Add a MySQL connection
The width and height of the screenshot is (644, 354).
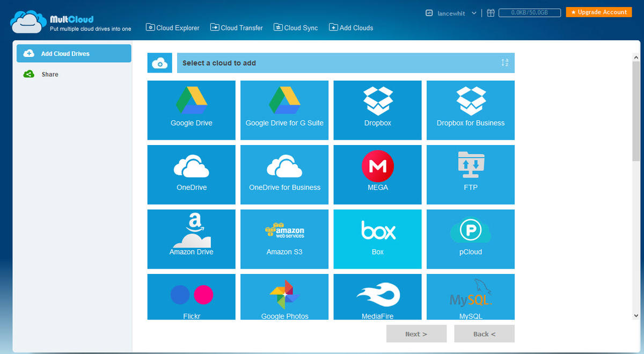[470, 297]
